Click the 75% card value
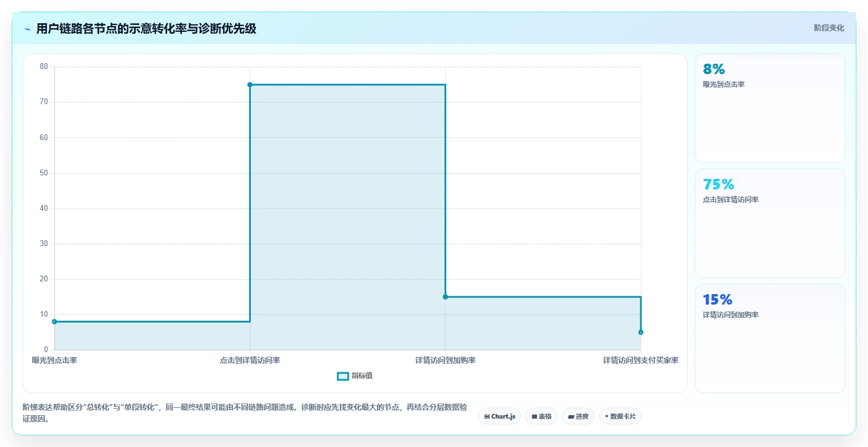Image resolution: width=868 pixels, height=447 pixels. (719, 185)
